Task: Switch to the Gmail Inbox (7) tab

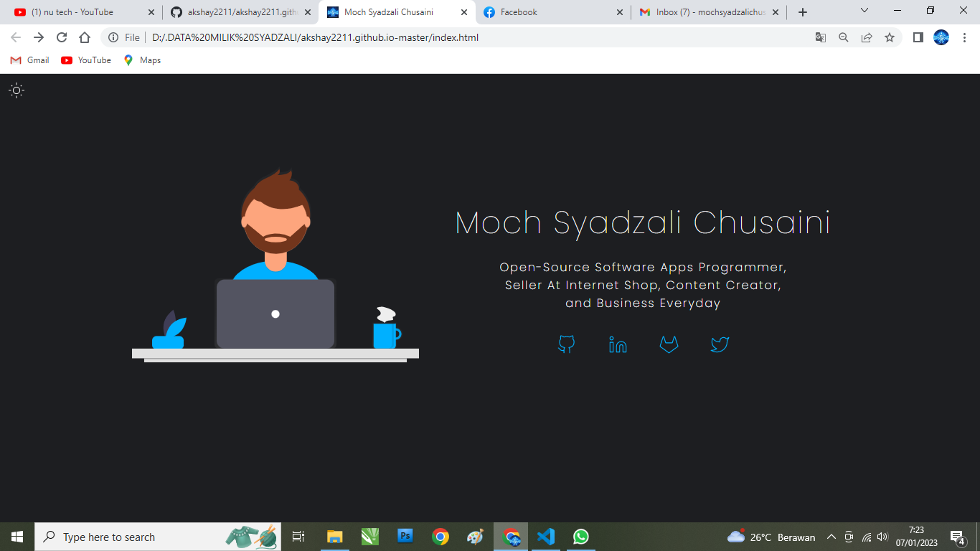Action: [708, 12]
